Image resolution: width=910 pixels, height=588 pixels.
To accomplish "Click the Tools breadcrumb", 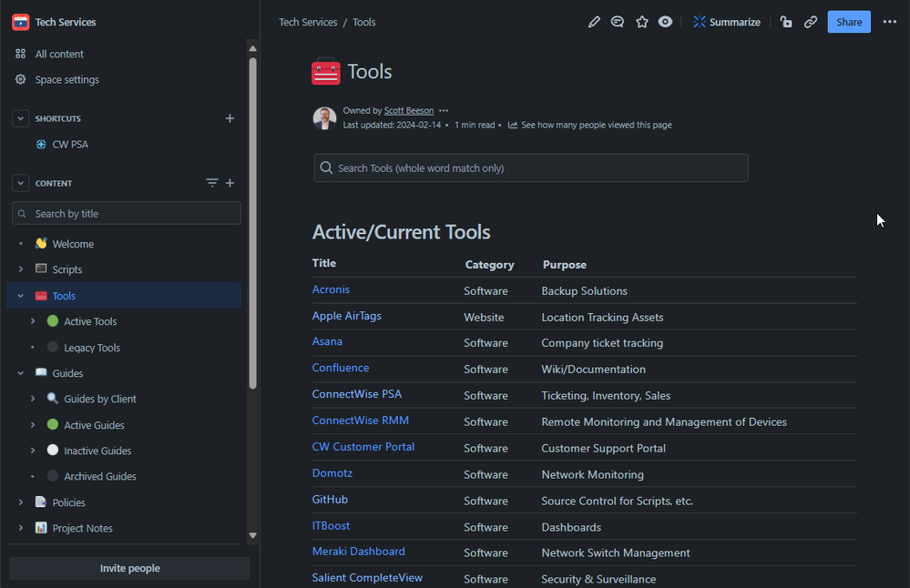I will coord(363,22).
